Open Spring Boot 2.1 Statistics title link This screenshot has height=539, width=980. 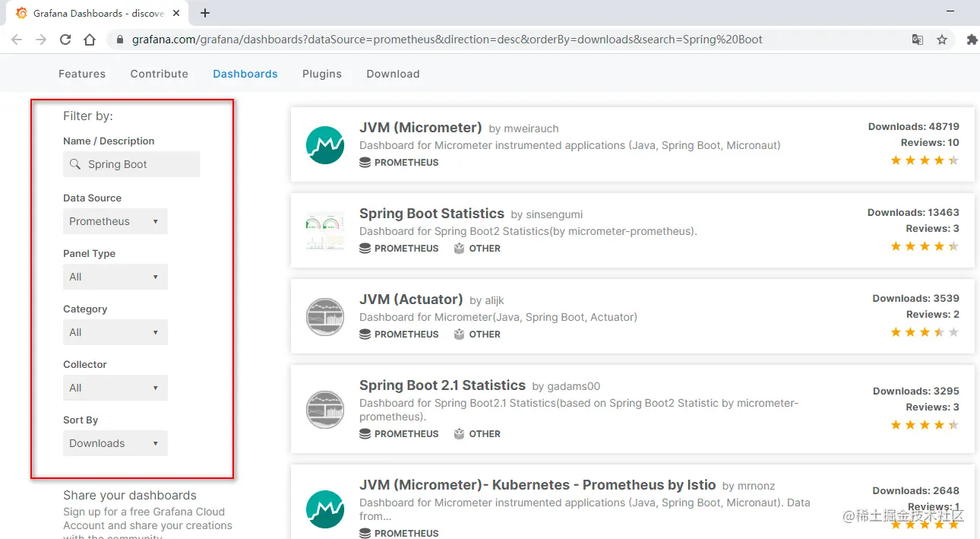tap(442, 385)
